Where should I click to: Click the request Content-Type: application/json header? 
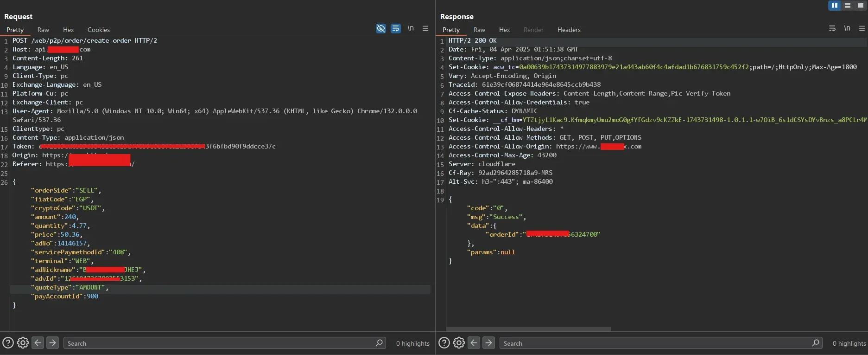tap(68, 137)
